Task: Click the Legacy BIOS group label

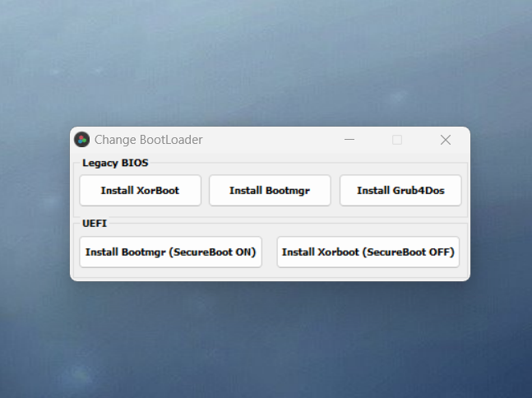Action: (x=115, y=163)
